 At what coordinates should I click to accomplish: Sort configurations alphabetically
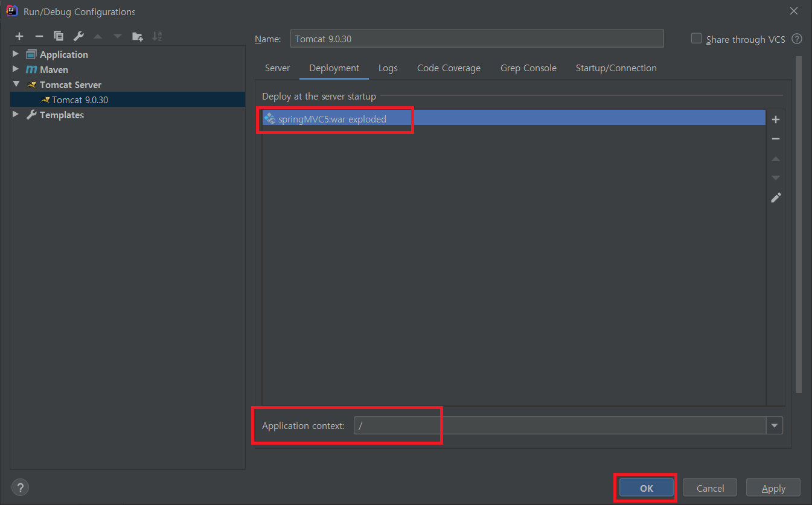click(x=157, y=36)
